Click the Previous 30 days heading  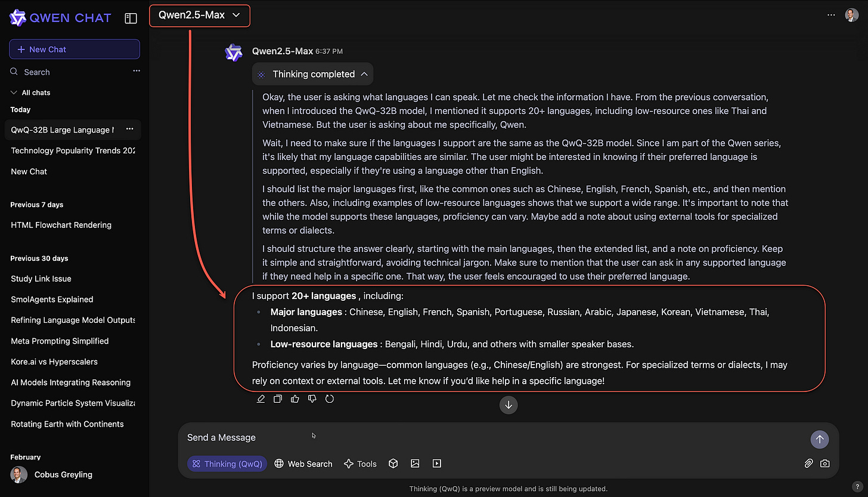(39, 258)
